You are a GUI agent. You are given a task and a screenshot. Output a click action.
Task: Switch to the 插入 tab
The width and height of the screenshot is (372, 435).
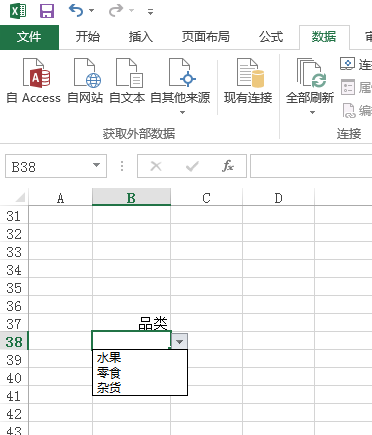click(141, 37)
